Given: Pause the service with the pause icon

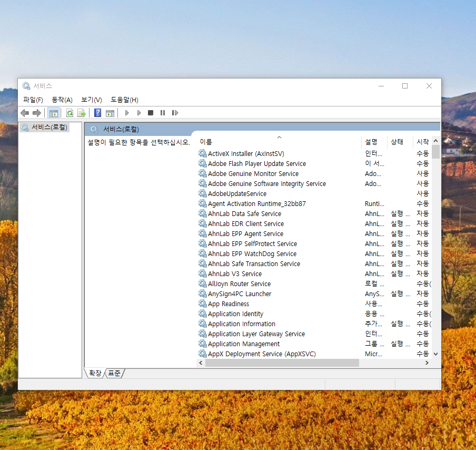Looking at the screenshot, I should 163,113.
